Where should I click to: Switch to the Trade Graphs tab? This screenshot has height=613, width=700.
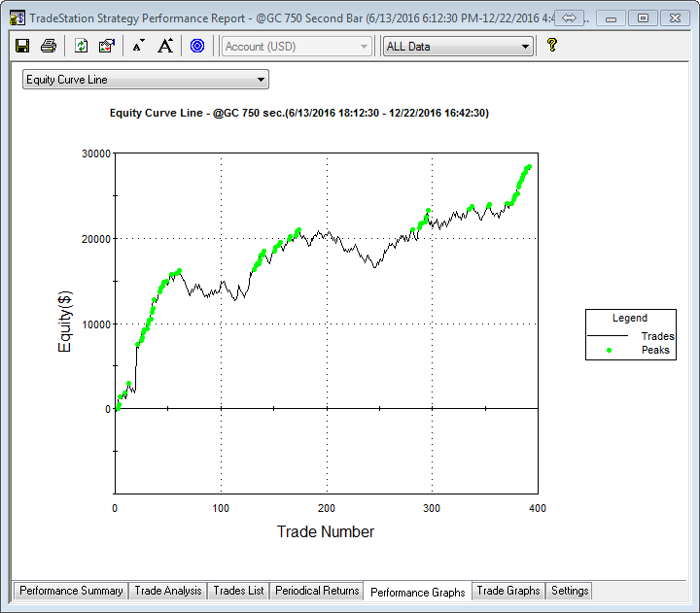pyautogui.click(x=507, y=591)
